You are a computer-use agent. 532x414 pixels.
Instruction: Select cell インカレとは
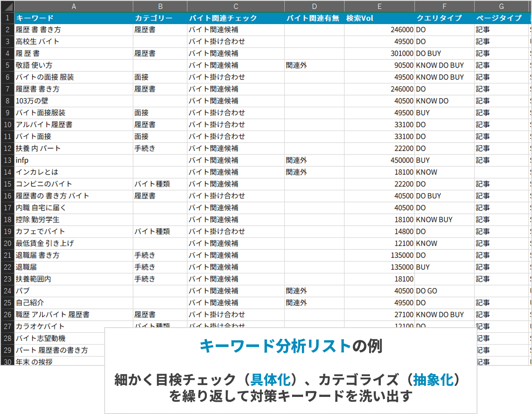click(x=74, y=172)
